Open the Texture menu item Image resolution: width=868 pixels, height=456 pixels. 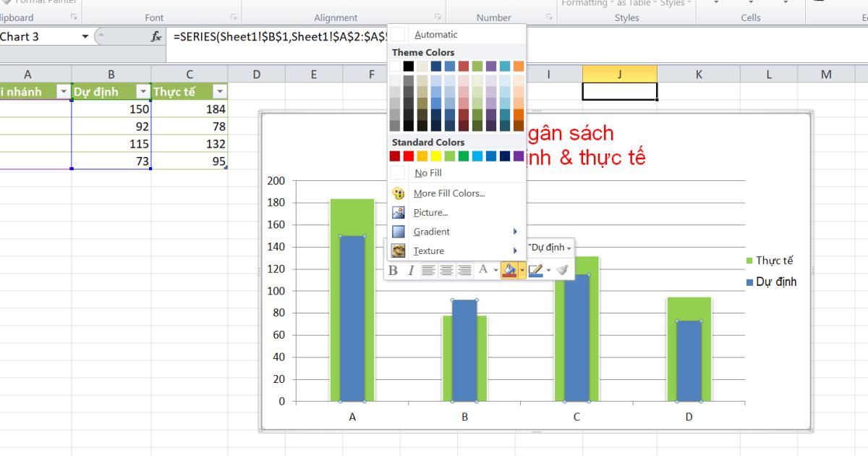point(456,250)
